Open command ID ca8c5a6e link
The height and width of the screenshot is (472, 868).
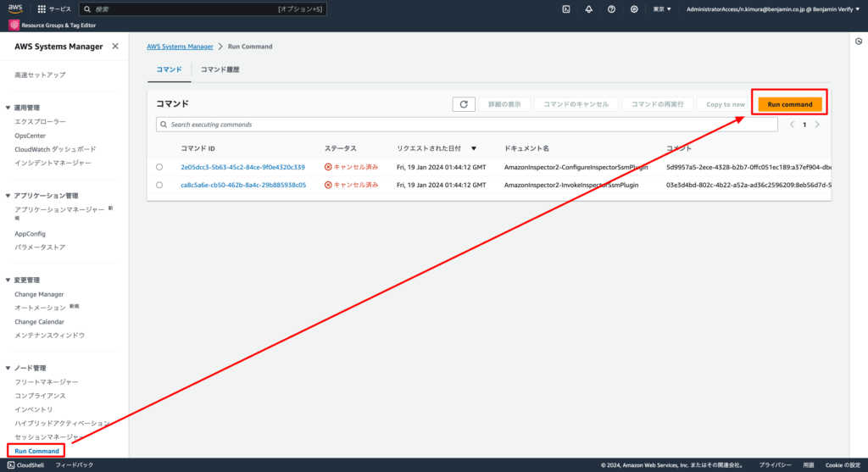tap(243, 185)
